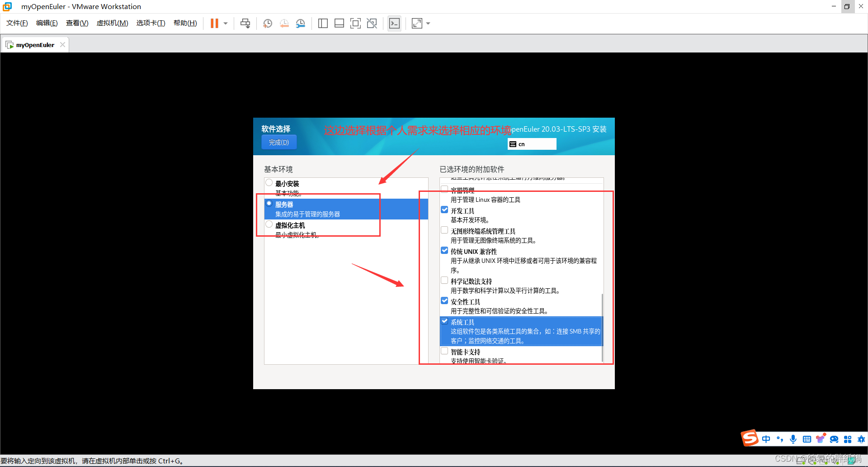Open the 查看(V) menu
The width and height of the screenshot is (868, 467).
click(x=77, y=23)
